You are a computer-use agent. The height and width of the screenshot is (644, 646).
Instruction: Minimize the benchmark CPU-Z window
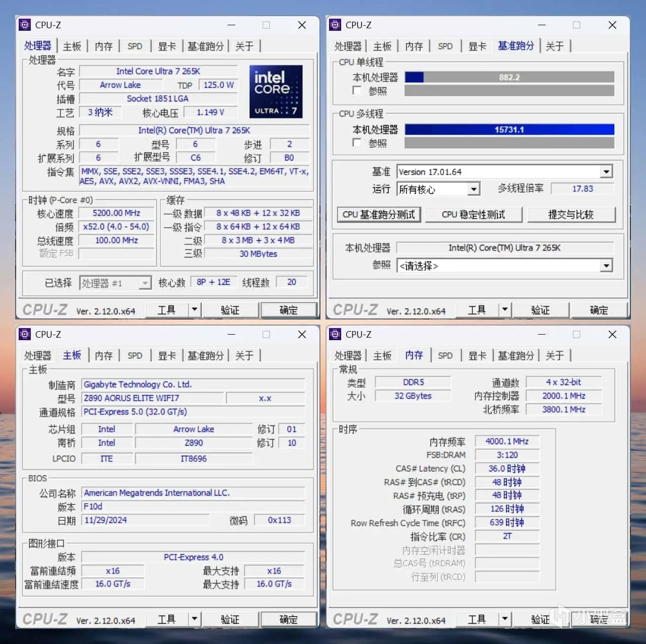(x=542, y=25)
